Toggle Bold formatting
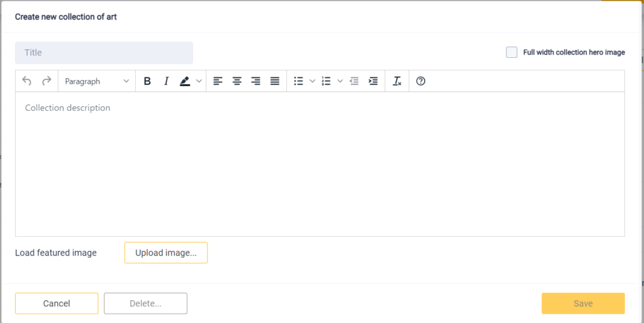Screen dimensions: 644x323 tap(147, 81)
